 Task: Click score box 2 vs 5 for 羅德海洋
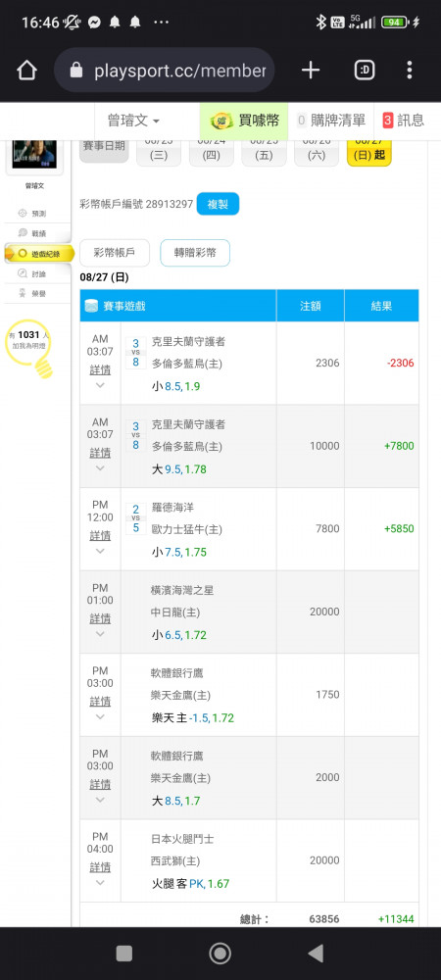pyautogui.click(x=135, y=518)
